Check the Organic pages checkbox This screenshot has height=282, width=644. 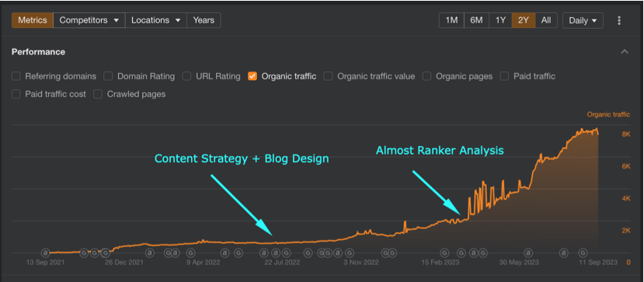(x=426, y=76)
